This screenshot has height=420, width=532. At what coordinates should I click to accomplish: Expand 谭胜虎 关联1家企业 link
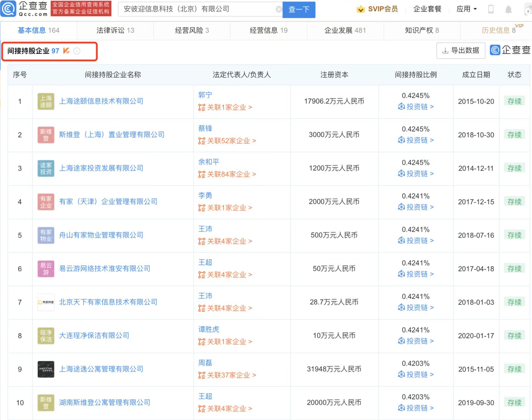225,342
